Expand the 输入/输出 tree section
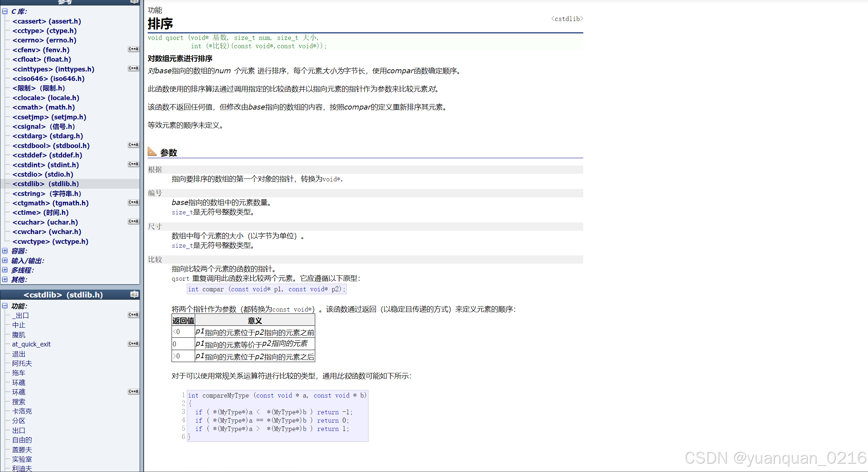This screenshot has width=868, height=472. pyautogui.click(x=5, y=260)
